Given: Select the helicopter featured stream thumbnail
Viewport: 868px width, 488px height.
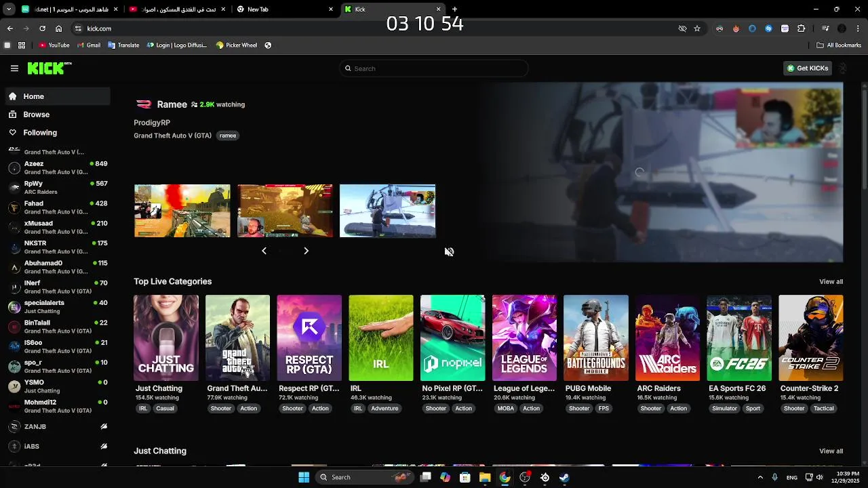Looking at the screenshot, I should click(x=387, y=211).
